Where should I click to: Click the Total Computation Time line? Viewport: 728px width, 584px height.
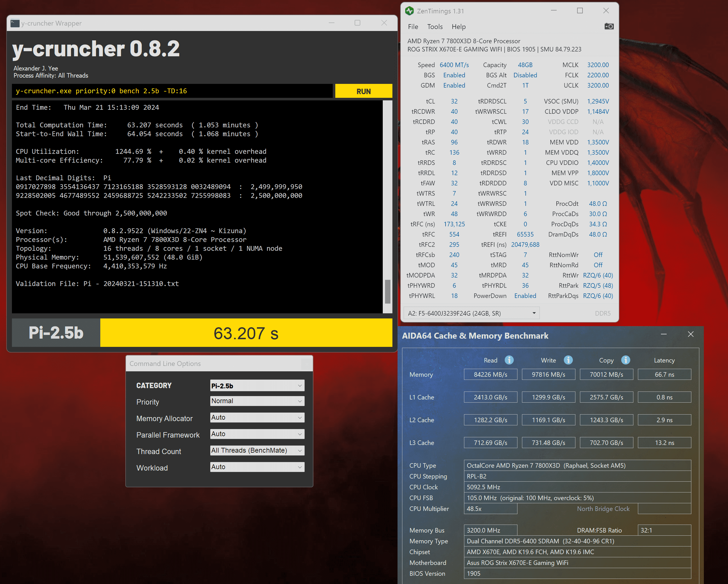pyautogui.click(x=137, y=125)
